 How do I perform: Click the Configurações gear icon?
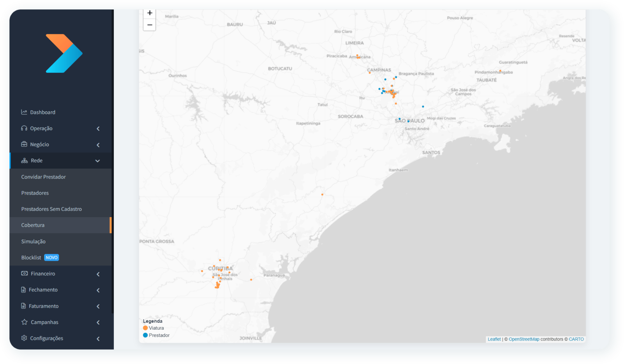coord(24,338)
